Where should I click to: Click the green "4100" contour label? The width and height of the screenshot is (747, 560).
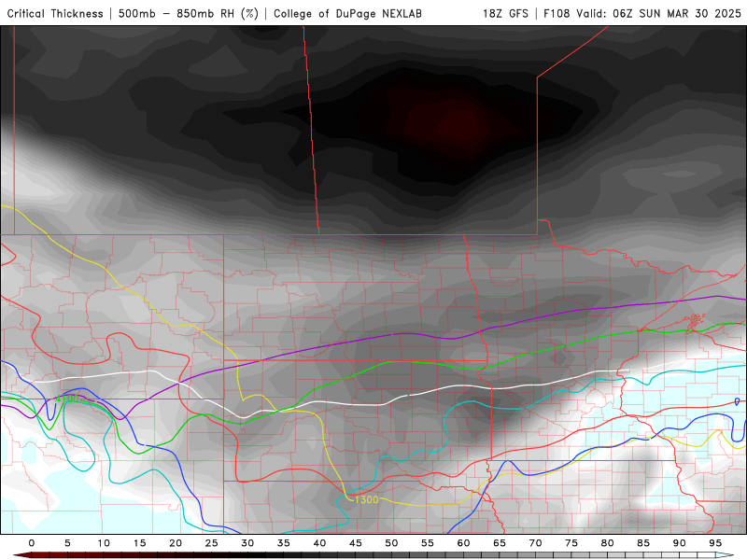click(67, 399)
